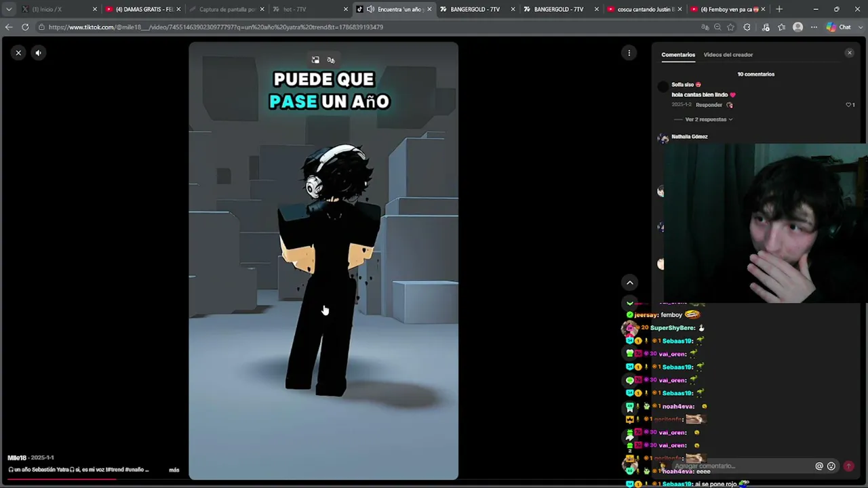The height and width of the screenshot is (488, 868).
Task: Insert an @ mention in the comment
Action: [x=819, y=466]
